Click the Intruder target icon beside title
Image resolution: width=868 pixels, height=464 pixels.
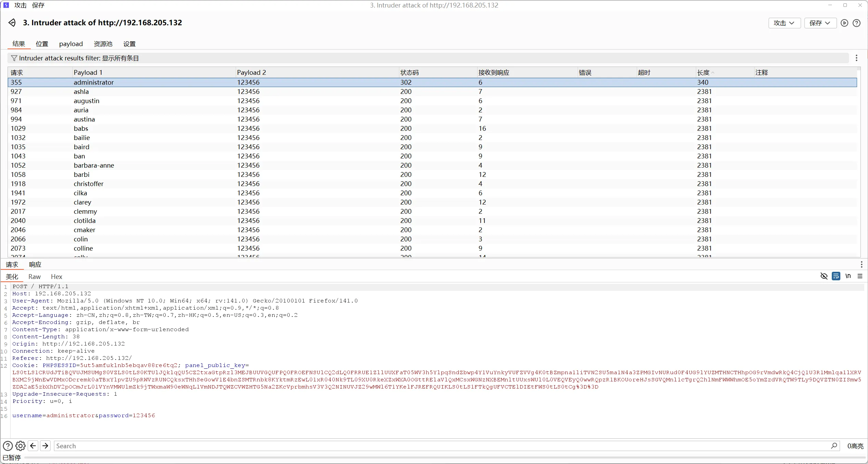point(12,23)
